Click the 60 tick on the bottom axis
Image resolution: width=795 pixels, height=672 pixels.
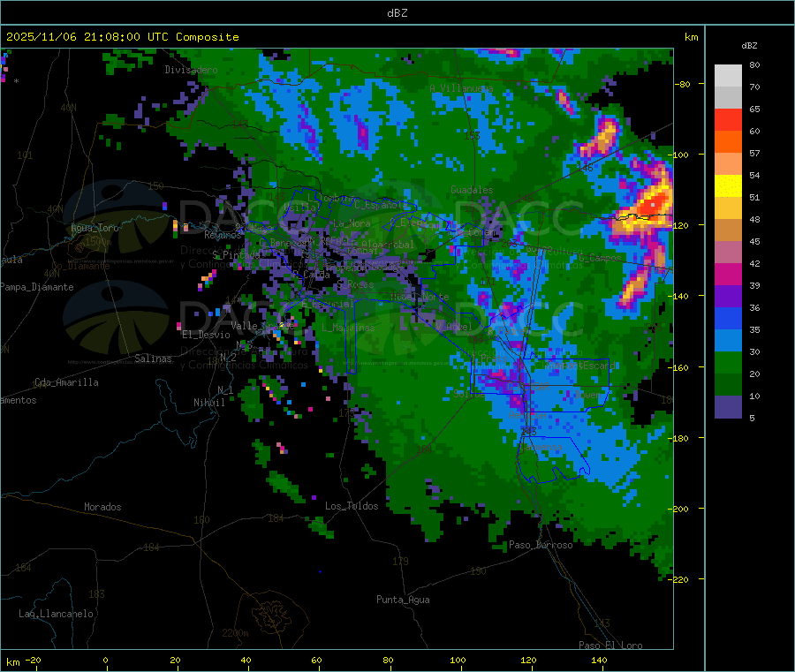pos(316,660)
